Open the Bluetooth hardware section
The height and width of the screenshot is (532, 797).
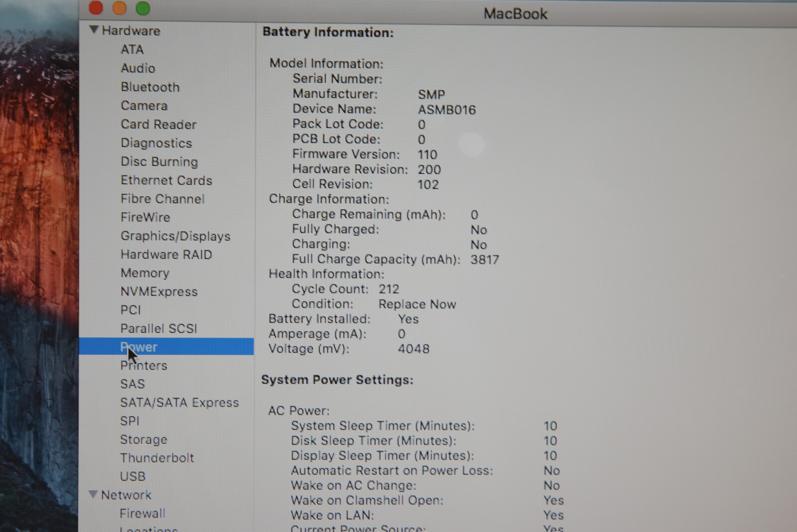coord(150,87)
